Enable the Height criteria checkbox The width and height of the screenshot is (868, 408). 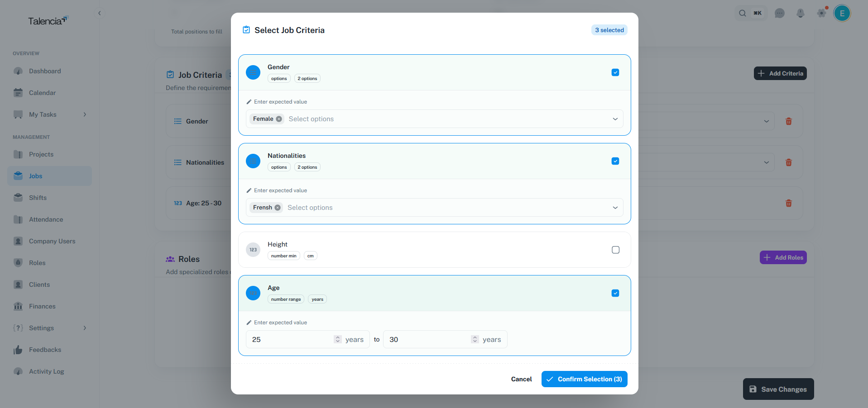[x=615, y=250]
